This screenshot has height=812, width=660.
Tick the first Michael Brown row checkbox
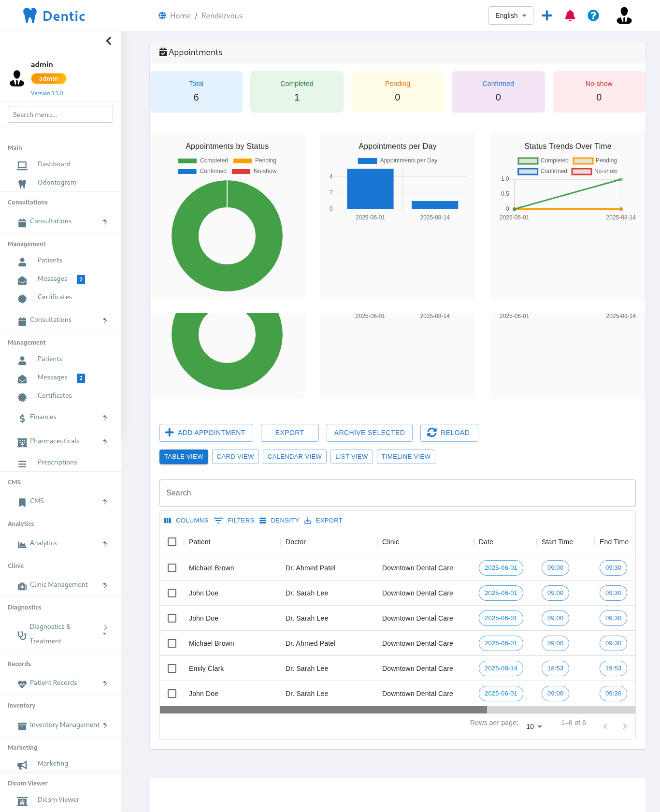click(x=172, y=568)
